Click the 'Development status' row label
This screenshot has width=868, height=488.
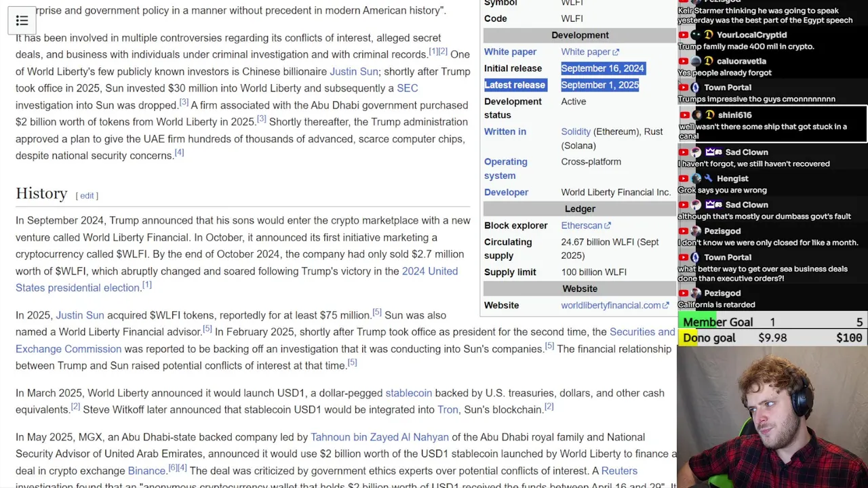(513, 108)
